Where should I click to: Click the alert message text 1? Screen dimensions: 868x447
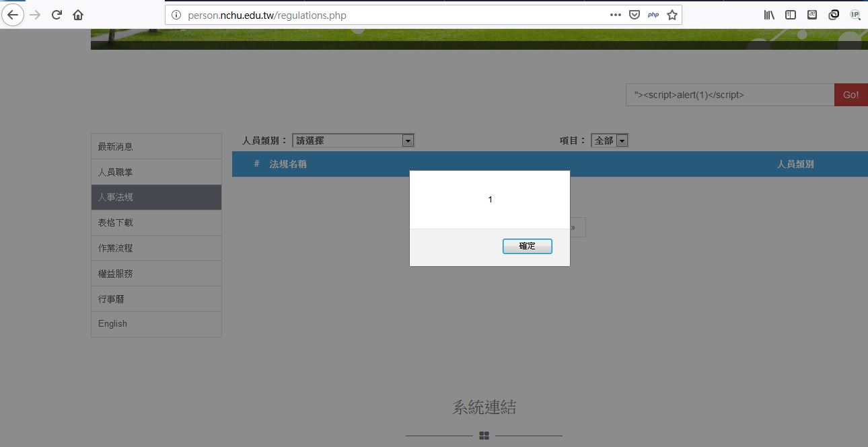(x=490, y=200)
